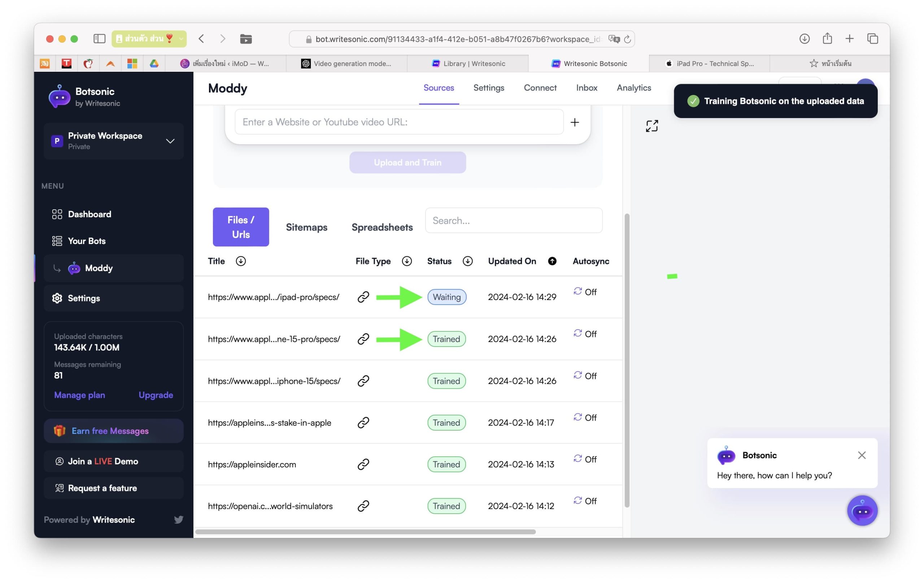Click the Twitter bird icon in the sidebar footer

tap(178, 520)
